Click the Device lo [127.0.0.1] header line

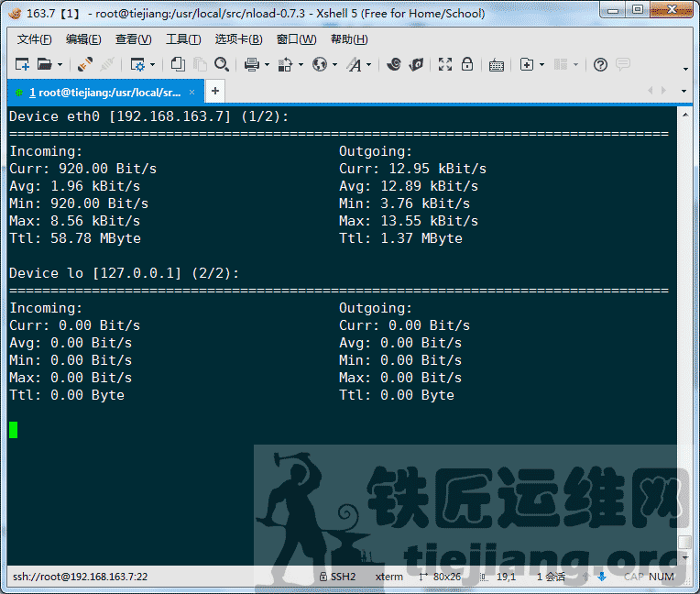pos(124,273)
